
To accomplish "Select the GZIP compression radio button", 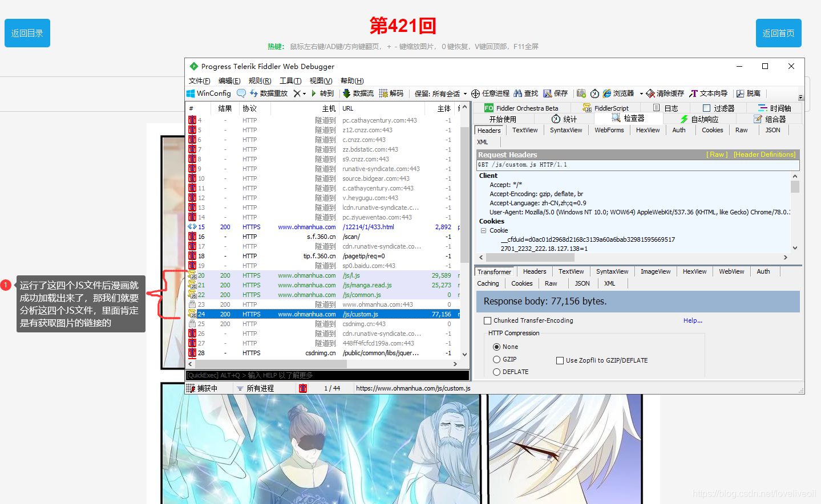I will point(496,359).
